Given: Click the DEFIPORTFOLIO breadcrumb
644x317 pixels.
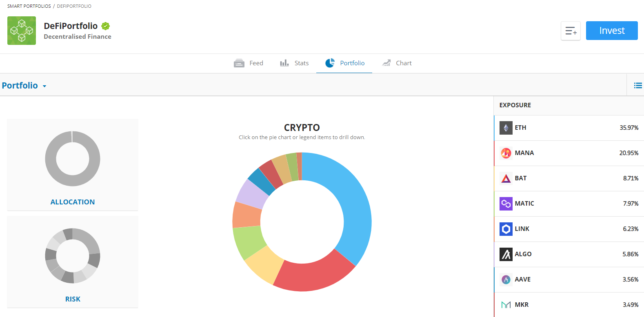Looking at the screenshot, I should tap(74, 6).
